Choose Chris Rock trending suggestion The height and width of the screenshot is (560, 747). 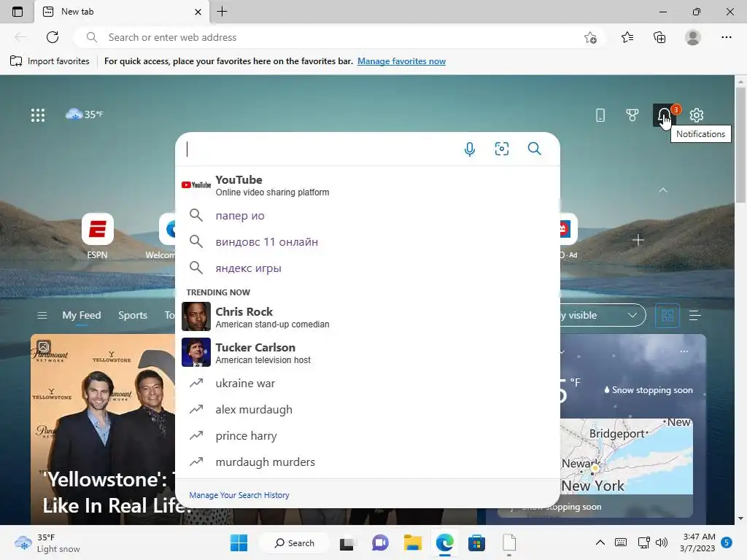pyautogui.click(x=368, y=316)
